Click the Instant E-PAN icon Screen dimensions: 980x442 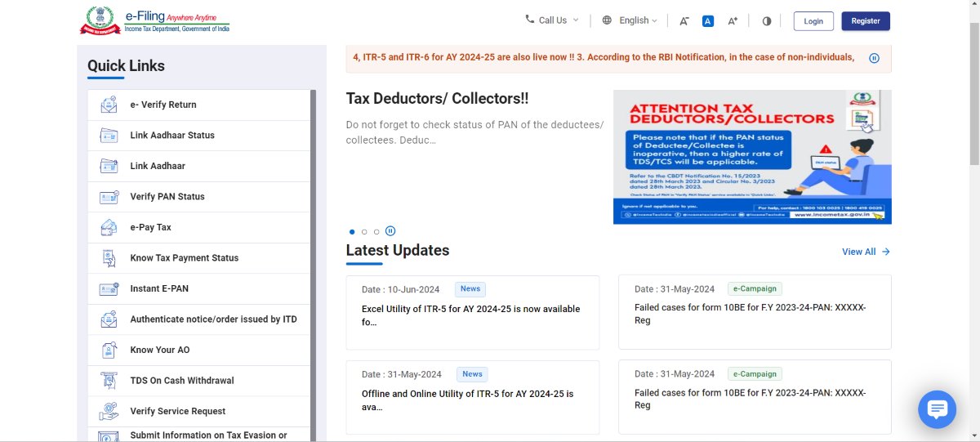click(x=109, y=288)
